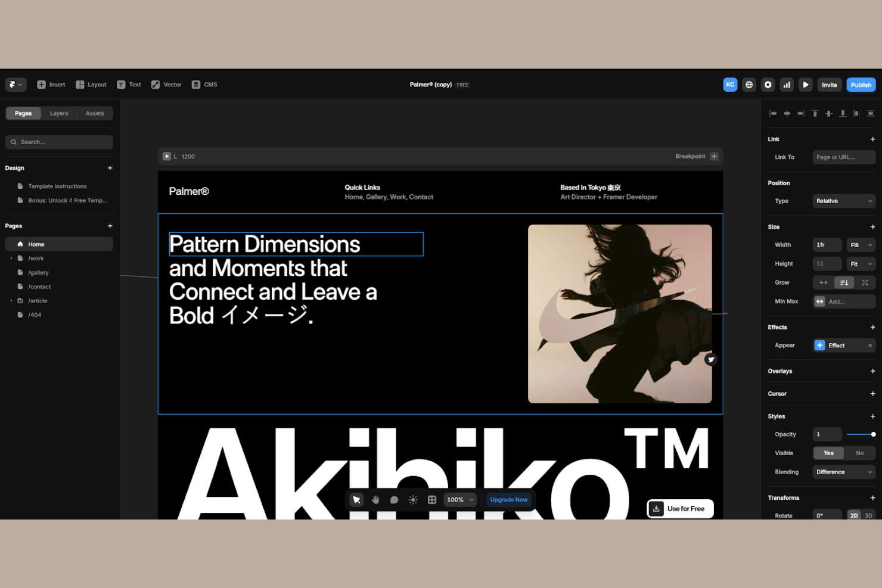Change Width sizing from Fill dropdown
The image size is (882, 588).
(x=861, y=244)
